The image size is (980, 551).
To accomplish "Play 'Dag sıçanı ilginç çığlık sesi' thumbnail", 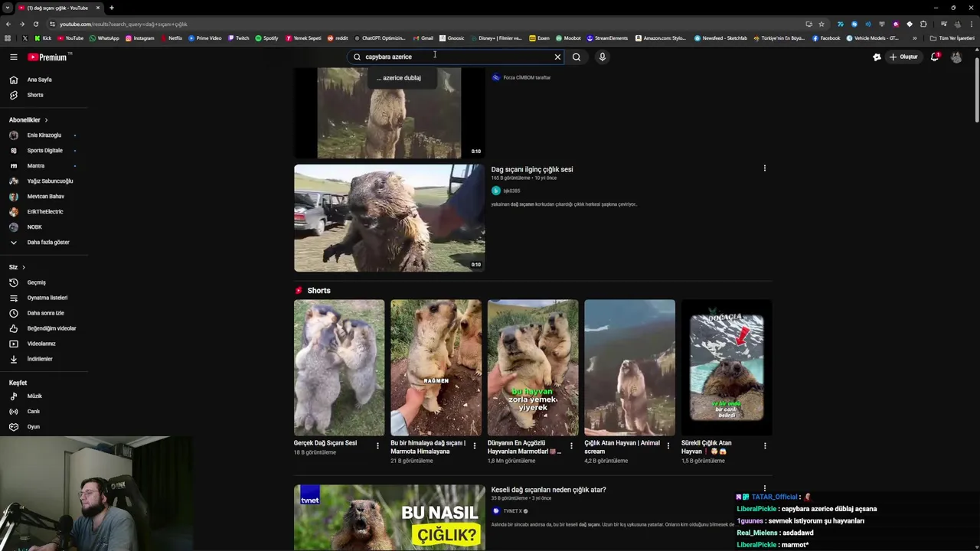I will coord(389,218).
